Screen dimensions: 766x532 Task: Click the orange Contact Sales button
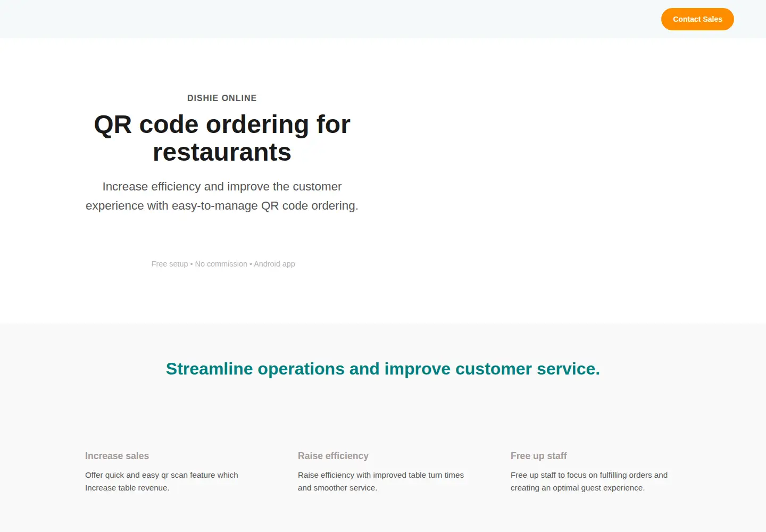click(697, 19)
